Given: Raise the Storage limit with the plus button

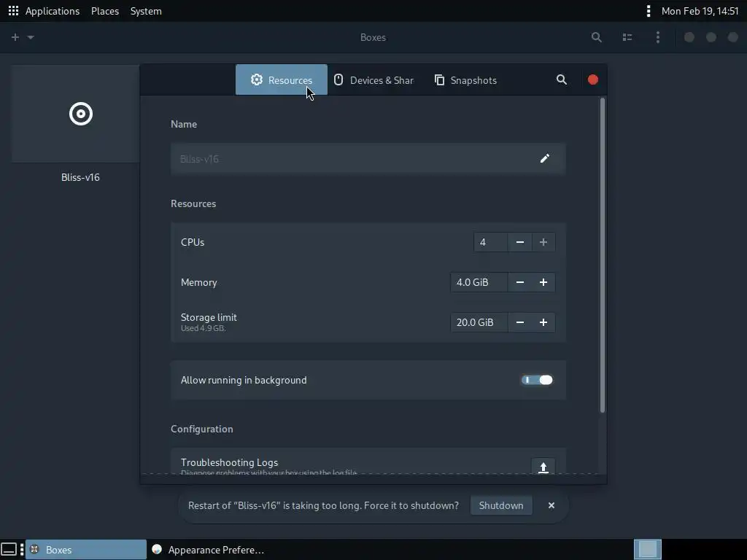Looking at the screenshot, I should [x=543, y=322].
